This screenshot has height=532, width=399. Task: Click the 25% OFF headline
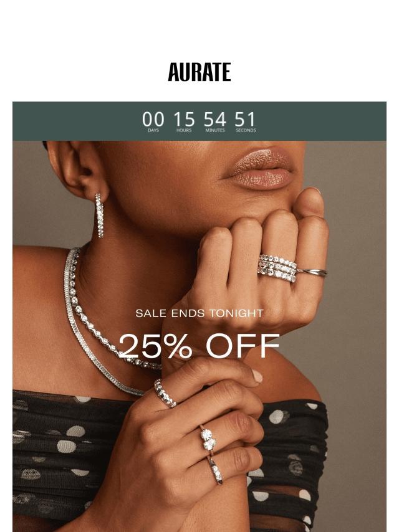pos(199,346)
